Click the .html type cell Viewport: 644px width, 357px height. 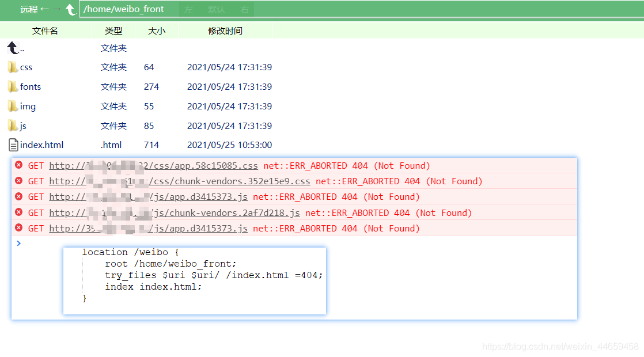(111, 145)
